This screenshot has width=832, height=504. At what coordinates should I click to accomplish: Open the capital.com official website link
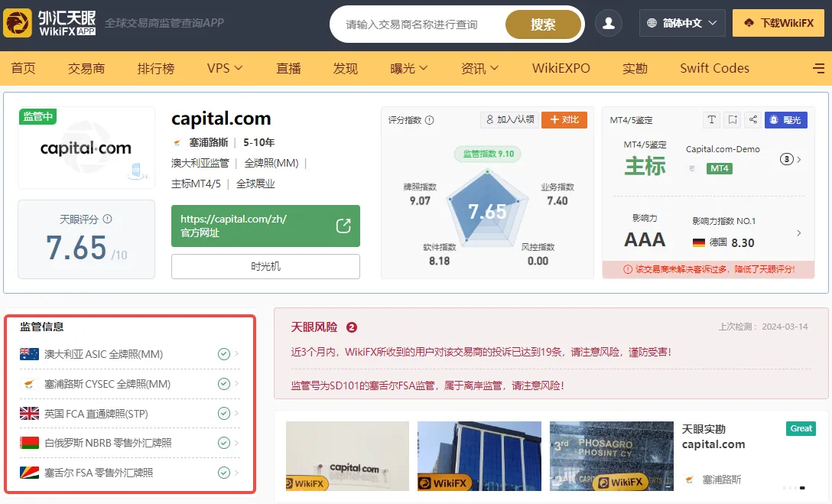(265, 226)
